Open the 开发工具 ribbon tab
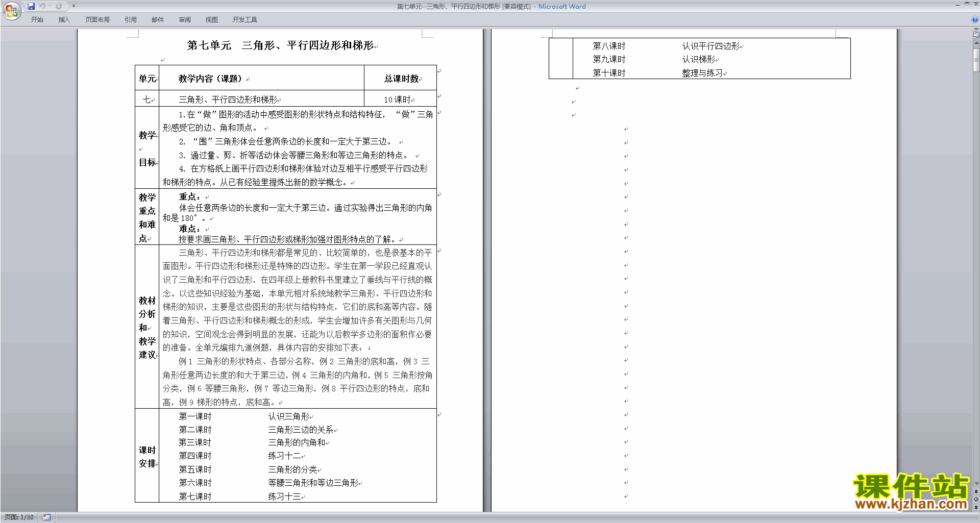 coord(245,20)
